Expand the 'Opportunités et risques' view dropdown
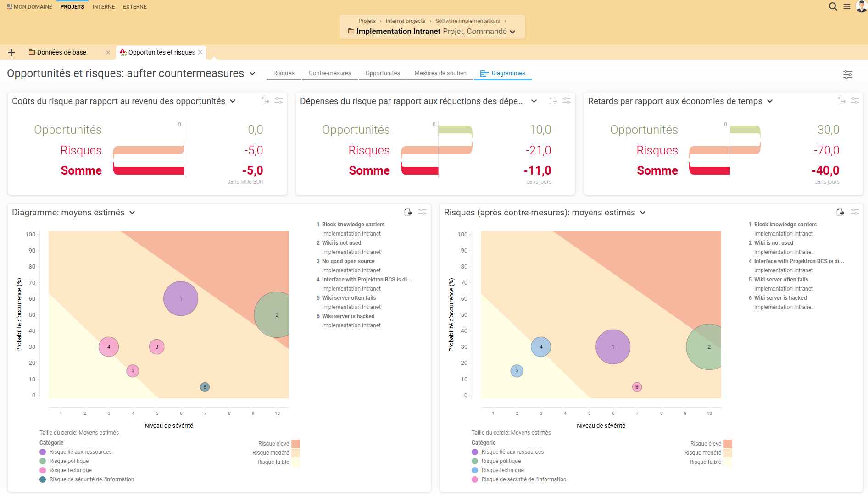This screenshot has width=868, height=495. click(252, 74)
